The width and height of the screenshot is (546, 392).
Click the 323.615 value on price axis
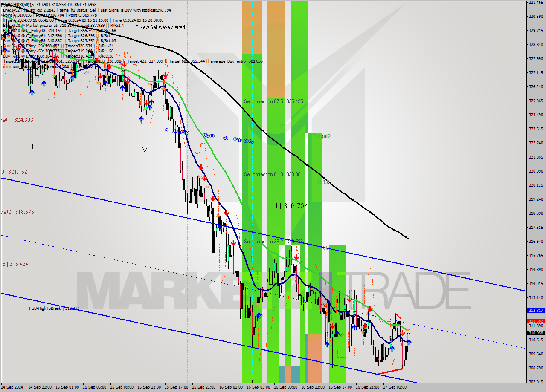click(536, 129)
